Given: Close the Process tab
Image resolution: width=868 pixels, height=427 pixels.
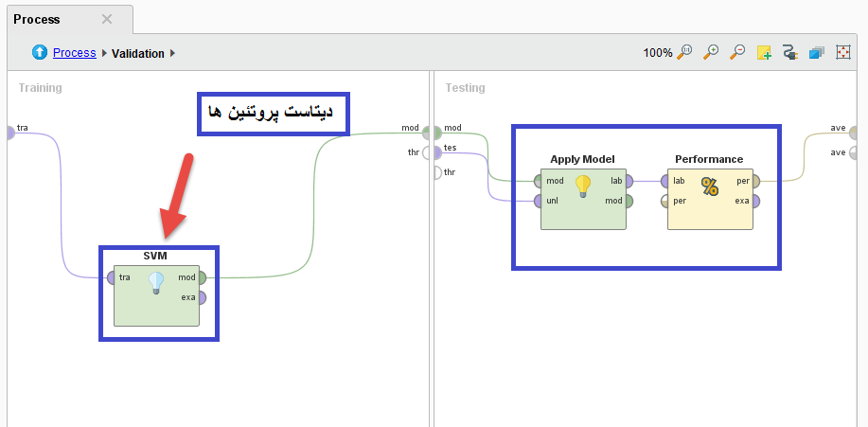Looking at the screenshot, I should pyautogui.click(x=107, y=19).
